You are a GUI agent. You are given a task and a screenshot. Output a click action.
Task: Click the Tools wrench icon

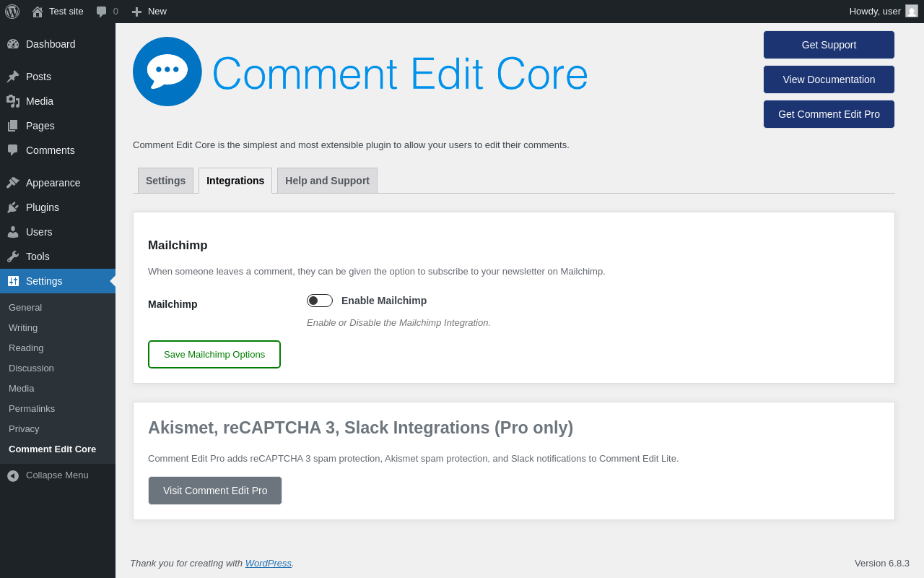(x=13, y=256)
